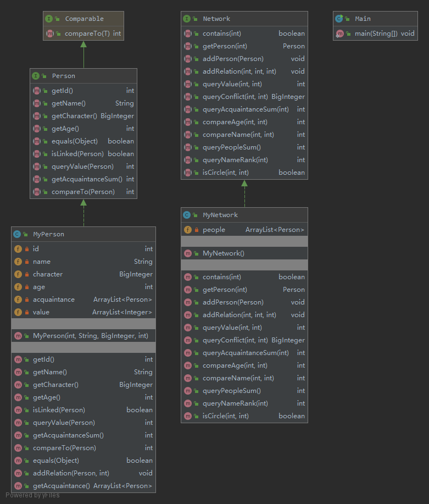This screenshot has width=429, height=504.
Task: Click the Network interface icon
Action: (187, 19)
